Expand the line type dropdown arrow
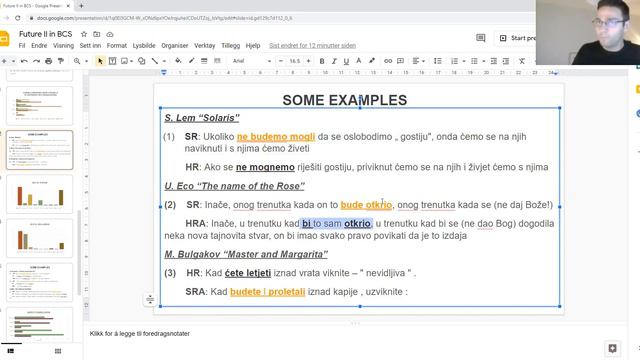Screen dimensions: 640x360 click(x=164, y=61)
